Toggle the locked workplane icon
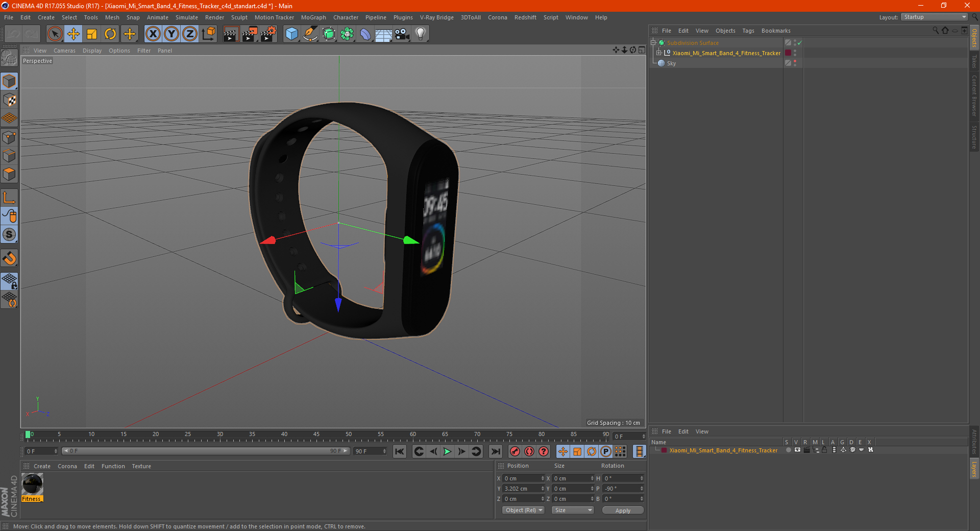The height and width of the screenshot is (531, 980). [x=9, y=281]
